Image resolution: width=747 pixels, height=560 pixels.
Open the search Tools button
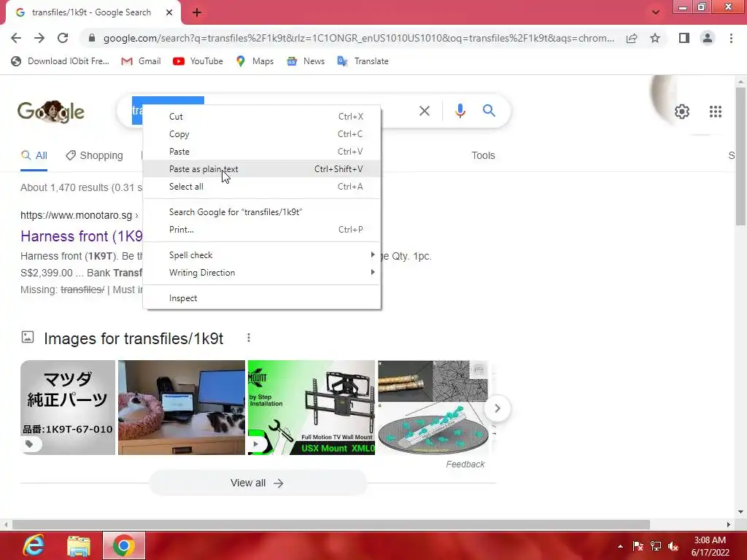click(x=483, y=156)
